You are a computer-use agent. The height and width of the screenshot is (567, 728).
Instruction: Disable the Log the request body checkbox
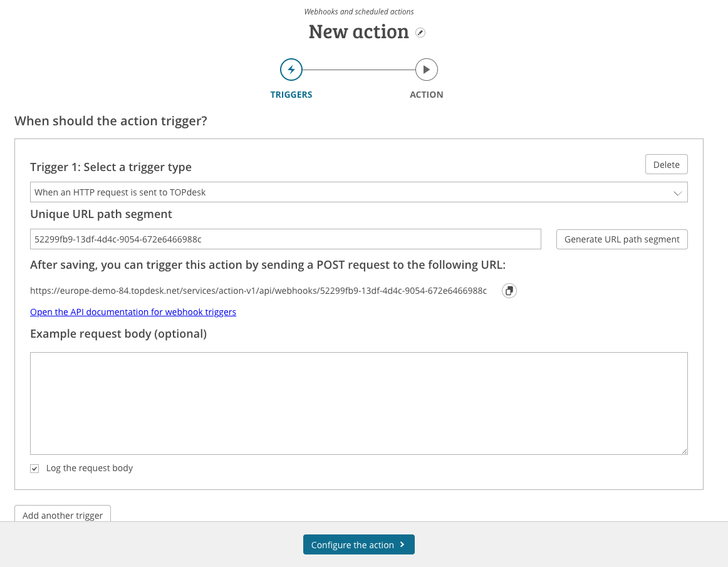click(34, 468)
